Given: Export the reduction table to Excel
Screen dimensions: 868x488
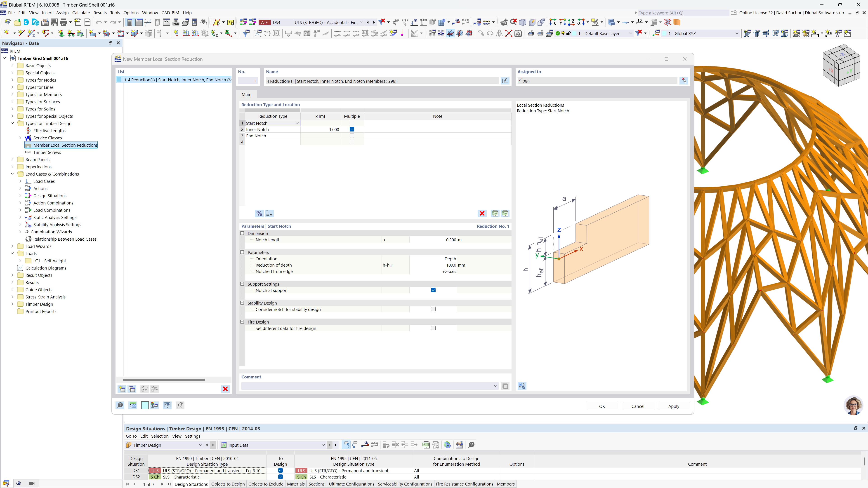Looking at the screenshot, I should pyautogui.click(x=495, y=213).
